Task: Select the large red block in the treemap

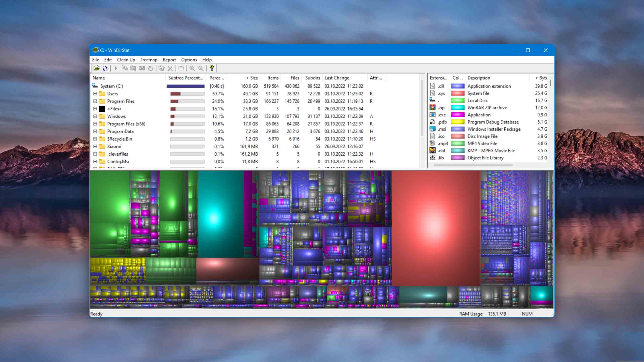Action: [436, 228]
